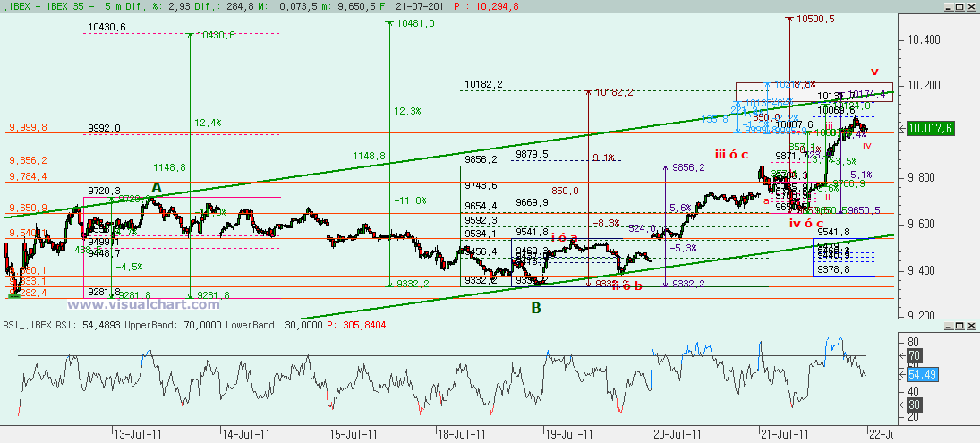Click the 9.800 price axis value
Screen dimensions: 980x443
[x=921, y=178]
